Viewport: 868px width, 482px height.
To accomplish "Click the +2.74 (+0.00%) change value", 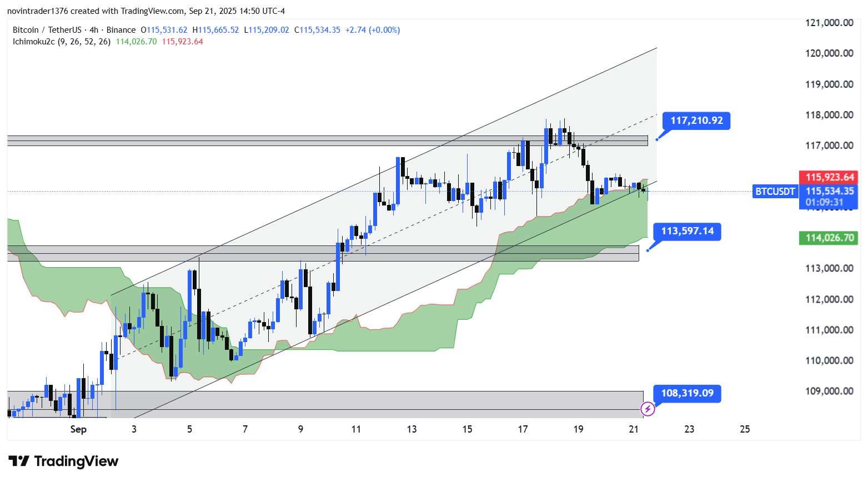I will (x=372, y=30).
